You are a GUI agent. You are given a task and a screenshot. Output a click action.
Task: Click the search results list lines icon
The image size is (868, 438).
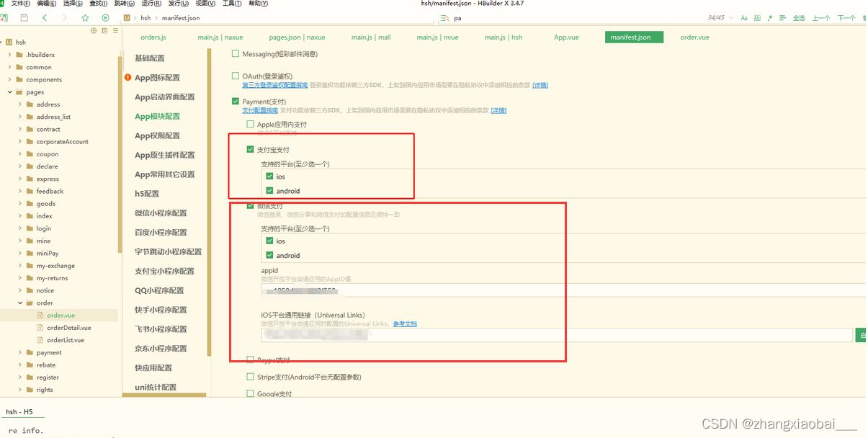[x=783, y=18]
